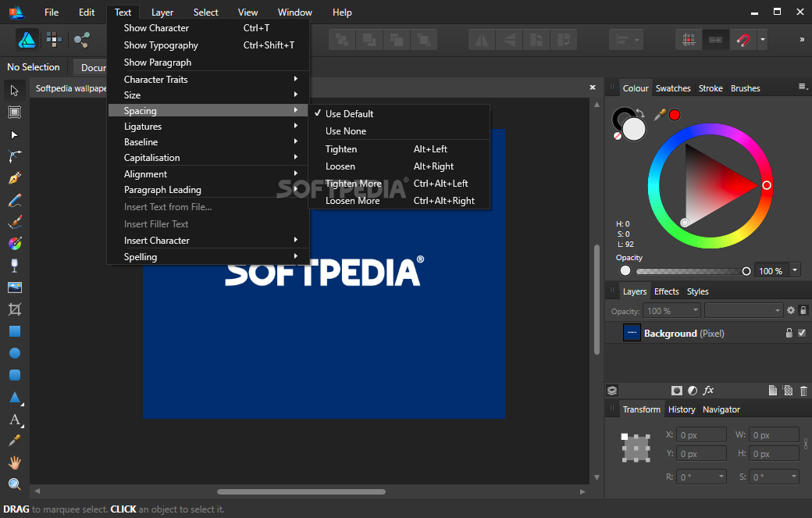Toggle the Layers panel lock icon
This screenshot has height=518, width=812.
[803, 310]
